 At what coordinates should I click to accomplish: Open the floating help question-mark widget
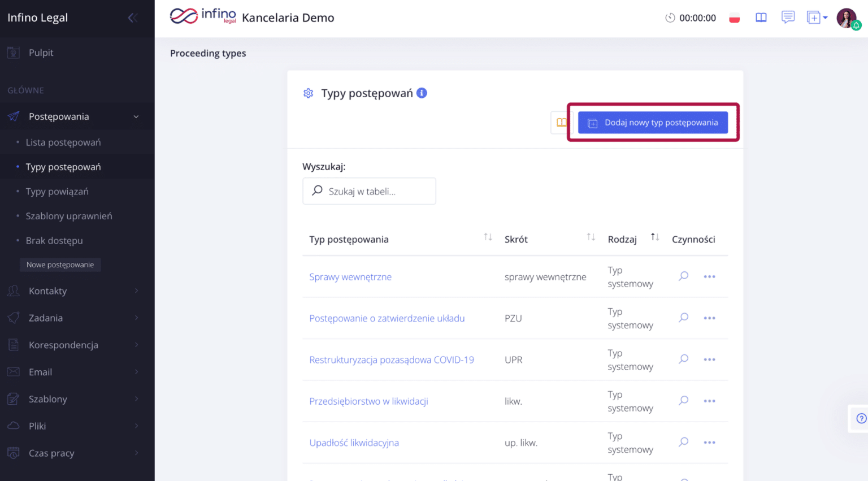[861, 418]
